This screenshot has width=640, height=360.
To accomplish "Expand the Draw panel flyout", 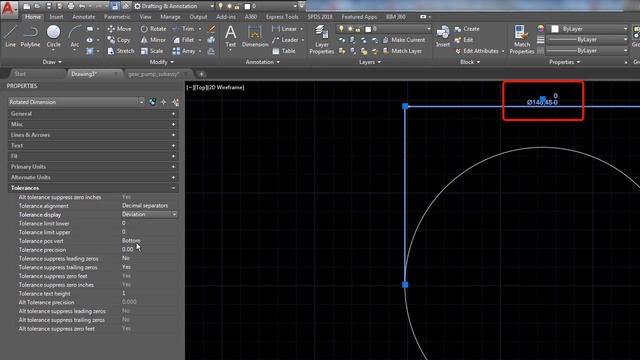I will [x=52, y=62].
